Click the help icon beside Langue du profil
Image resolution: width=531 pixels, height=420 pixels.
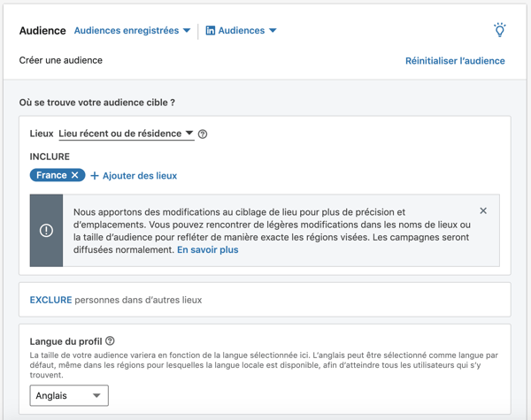[x=110, y=340]
